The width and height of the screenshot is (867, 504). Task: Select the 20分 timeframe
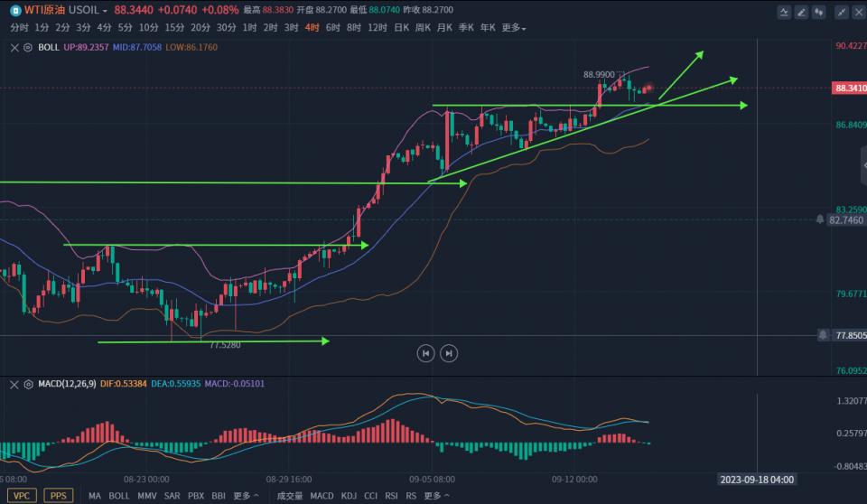point(200,28)
